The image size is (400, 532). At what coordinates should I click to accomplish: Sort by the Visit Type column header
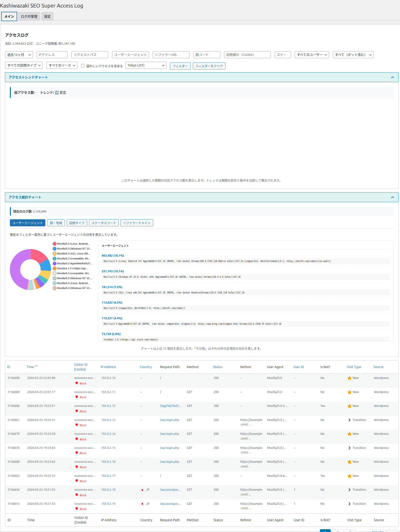[354, 367]
